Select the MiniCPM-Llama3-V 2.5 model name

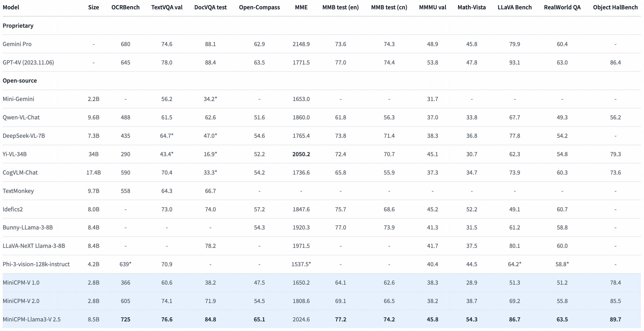click(31, 320)
